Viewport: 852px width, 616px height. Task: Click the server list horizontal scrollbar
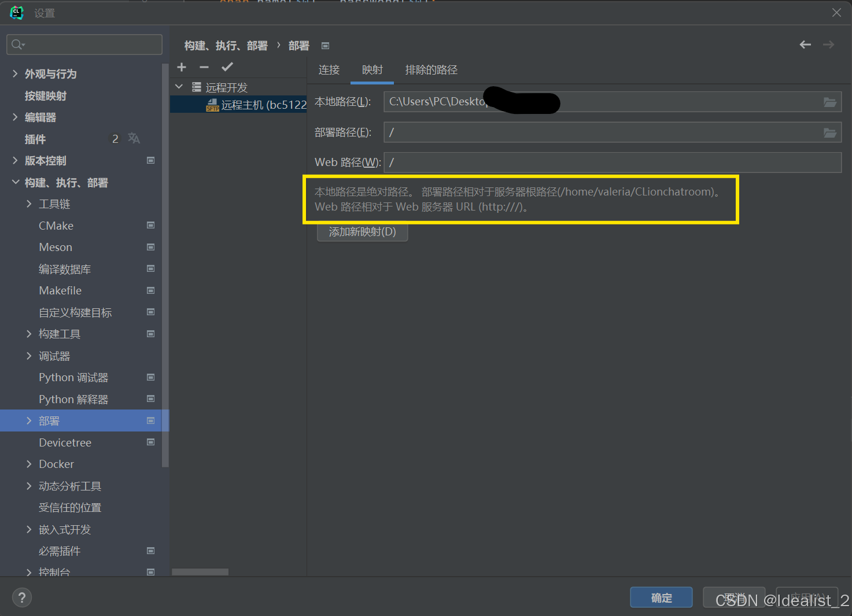tap(200, 572)
